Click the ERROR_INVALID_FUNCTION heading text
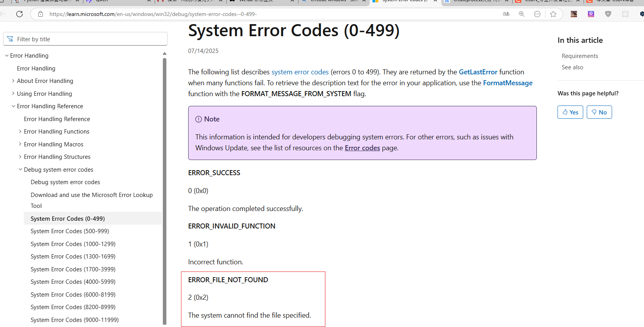 (x=232, y=226)
